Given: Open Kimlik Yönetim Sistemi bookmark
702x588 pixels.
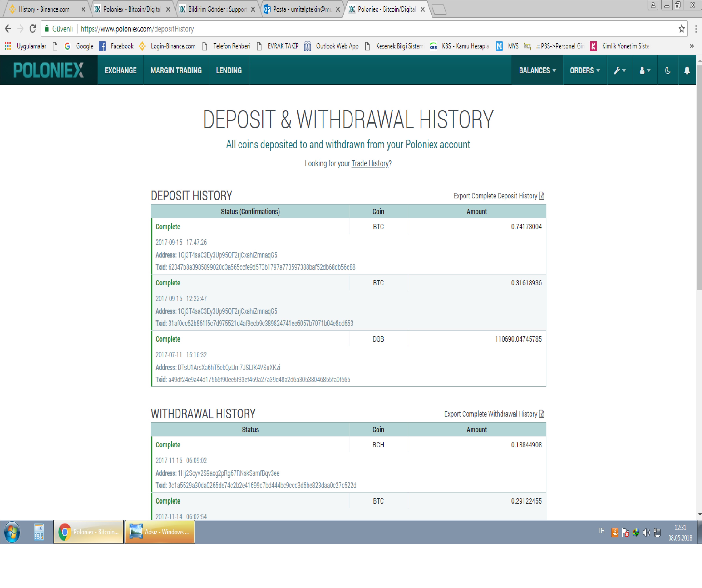Looking at the screenshot, I should coord(619,46).
